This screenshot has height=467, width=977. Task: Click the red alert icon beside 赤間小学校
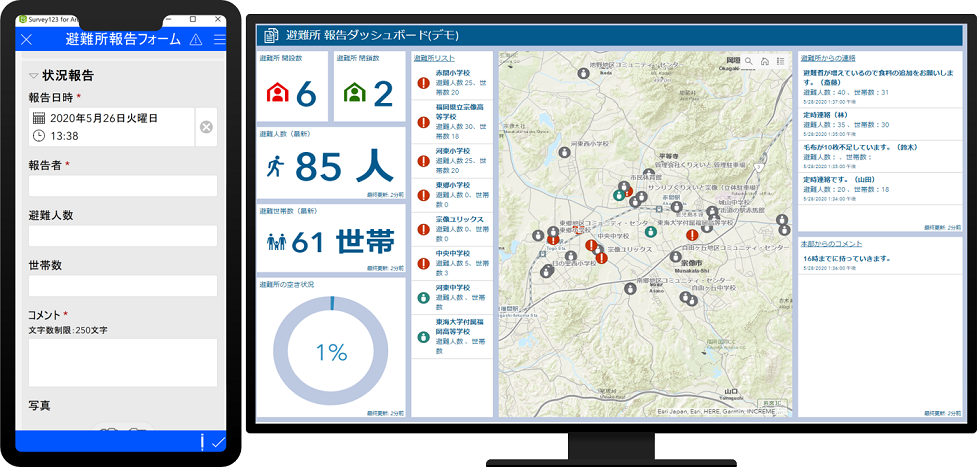(x=424, y=82)
